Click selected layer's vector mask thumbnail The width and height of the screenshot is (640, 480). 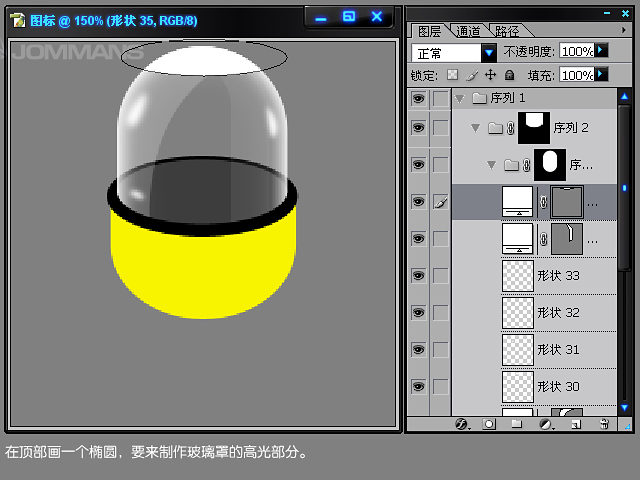pyautogui.click(x=567, y=202)
